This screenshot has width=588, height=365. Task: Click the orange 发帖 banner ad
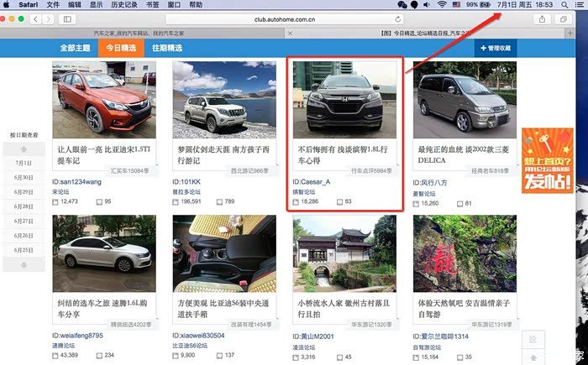point(548,160)
